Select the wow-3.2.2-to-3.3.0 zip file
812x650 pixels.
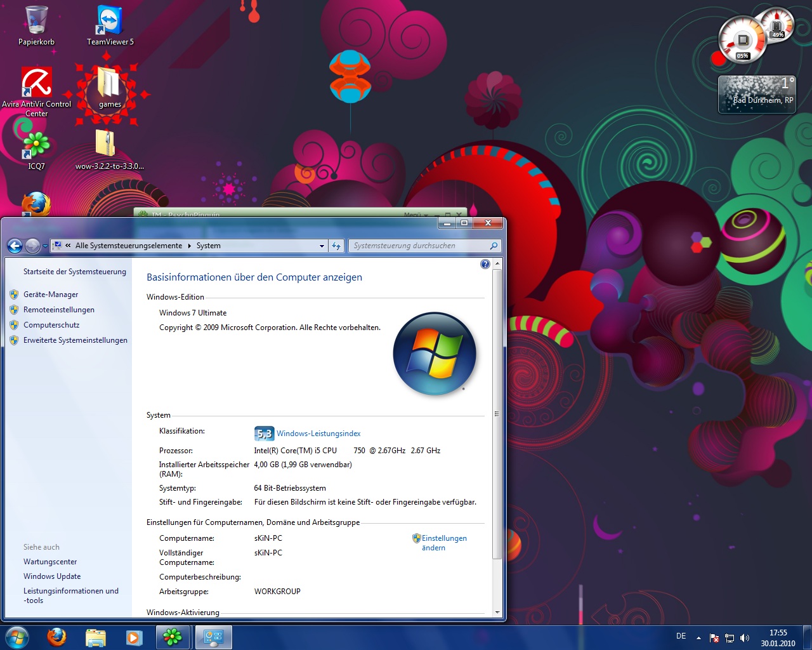(x=109, y=150)
